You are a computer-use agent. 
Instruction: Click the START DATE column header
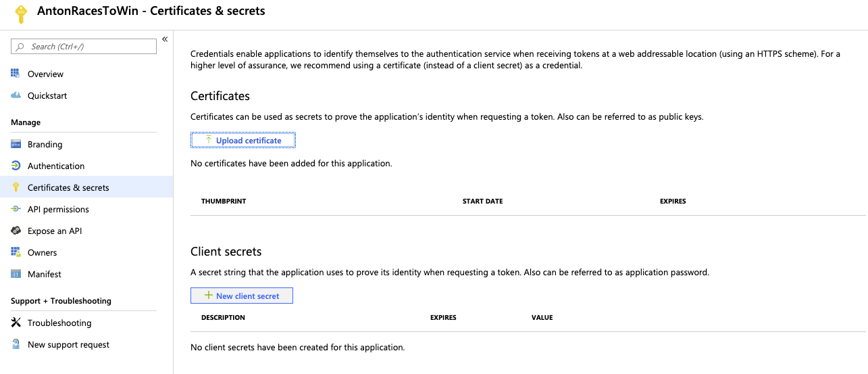click(482, 202)
